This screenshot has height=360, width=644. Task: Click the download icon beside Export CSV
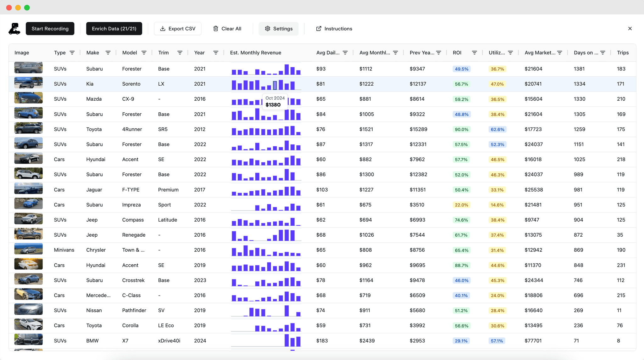tap(163, 28)
